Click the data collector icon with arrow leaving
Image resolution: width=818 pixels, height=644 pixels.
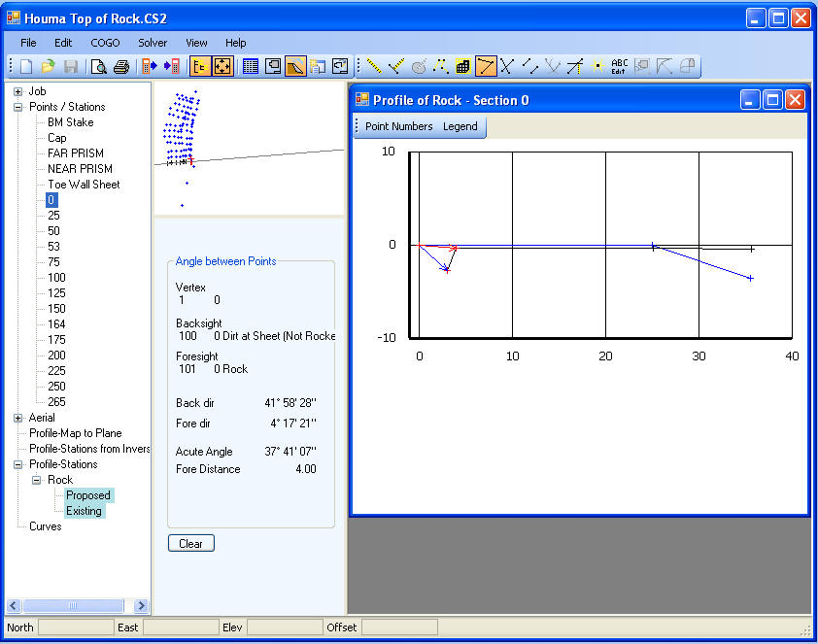pos(150,66)
